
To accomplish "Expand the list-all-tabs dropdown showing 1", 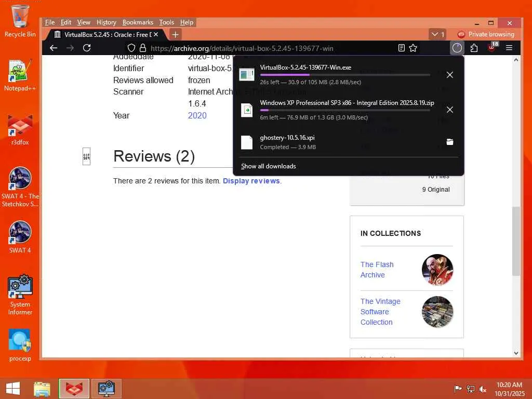I will [x=437, y=34].
